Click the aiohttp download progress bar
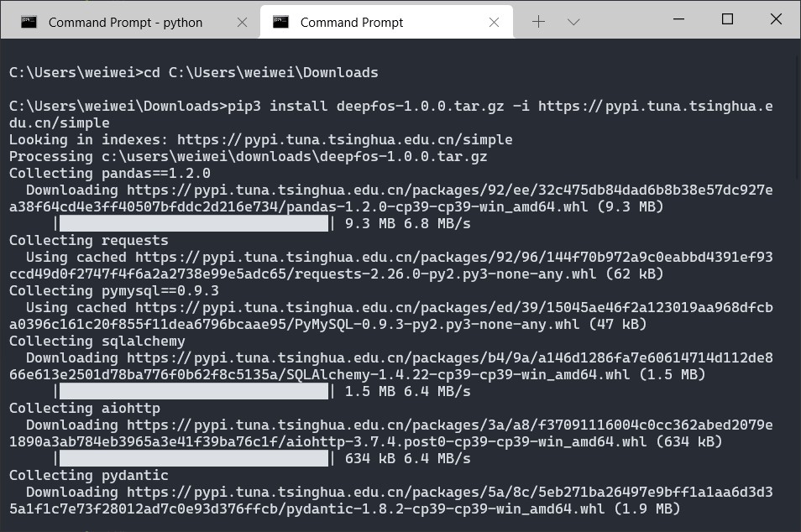 coord(193,458)
